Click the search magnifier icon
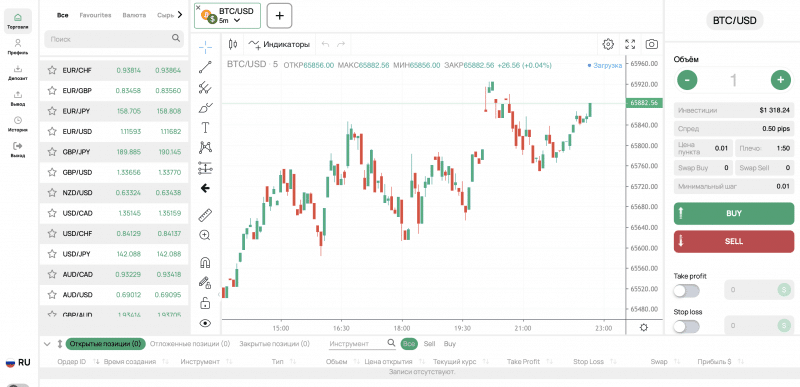The width and height of the screenshot is (800, 387). [x=176, y=38]
